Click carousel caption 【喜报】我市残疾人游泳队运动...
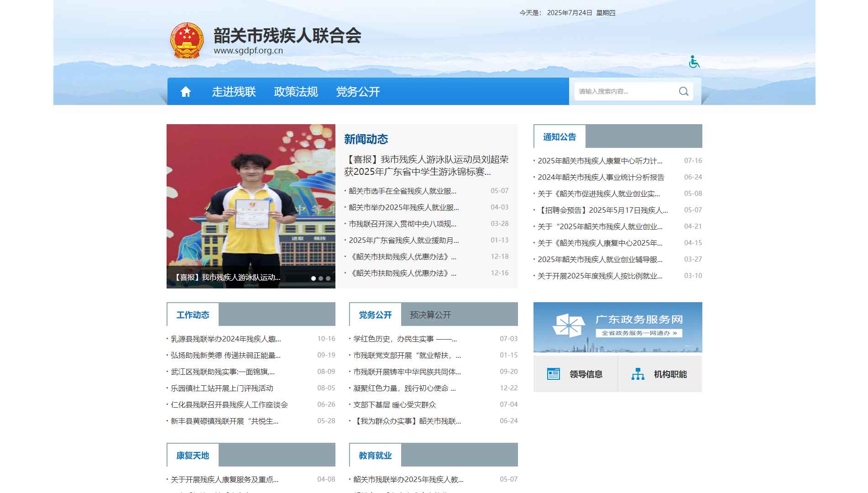Viewport: 868px width, 493px height. pyautogui.click(x=227, y=277)
